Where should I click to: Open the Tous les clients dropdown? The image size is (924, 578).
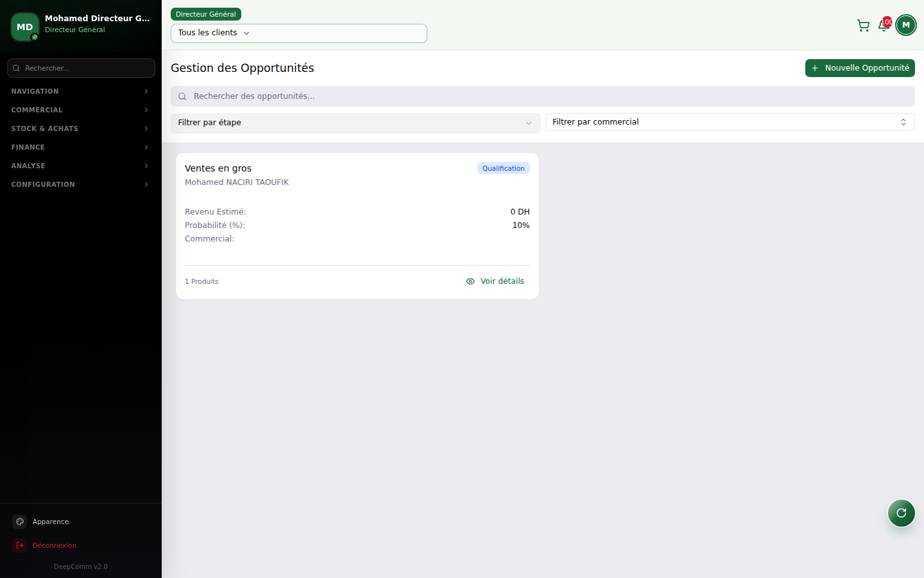299,33
